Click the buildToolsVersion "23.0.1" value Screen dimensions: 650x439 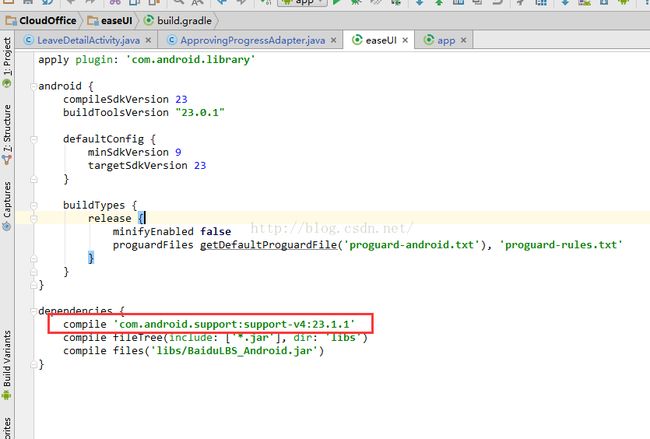coord(200,113)
